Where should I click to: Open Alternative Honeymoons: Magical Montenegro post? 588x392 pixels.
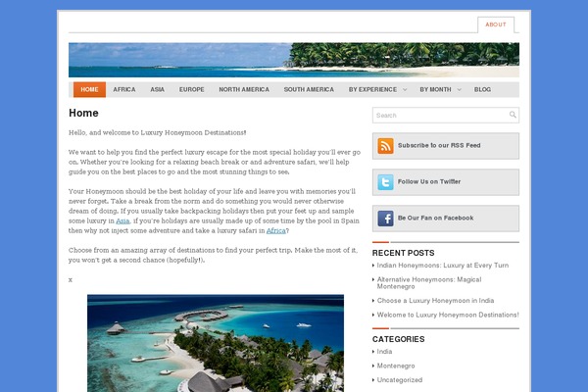429,283
